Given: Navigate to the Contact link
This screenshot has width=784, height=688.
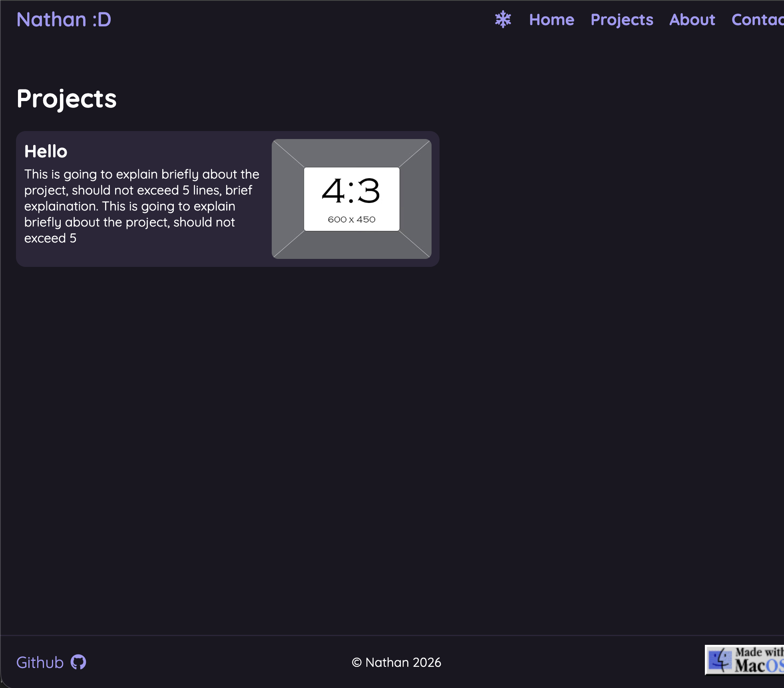Looking at the screenshot, I should (757, 20).
